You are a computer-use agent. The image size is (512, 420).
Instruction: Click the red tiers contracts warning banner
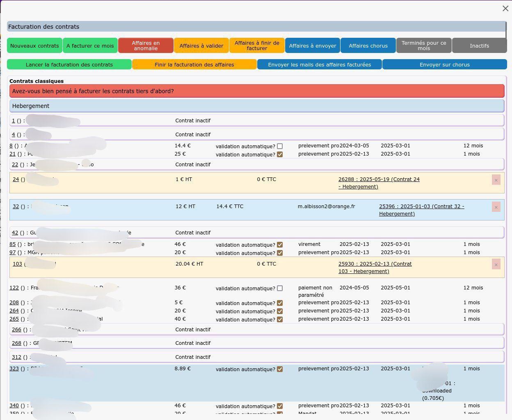[256, 91]
